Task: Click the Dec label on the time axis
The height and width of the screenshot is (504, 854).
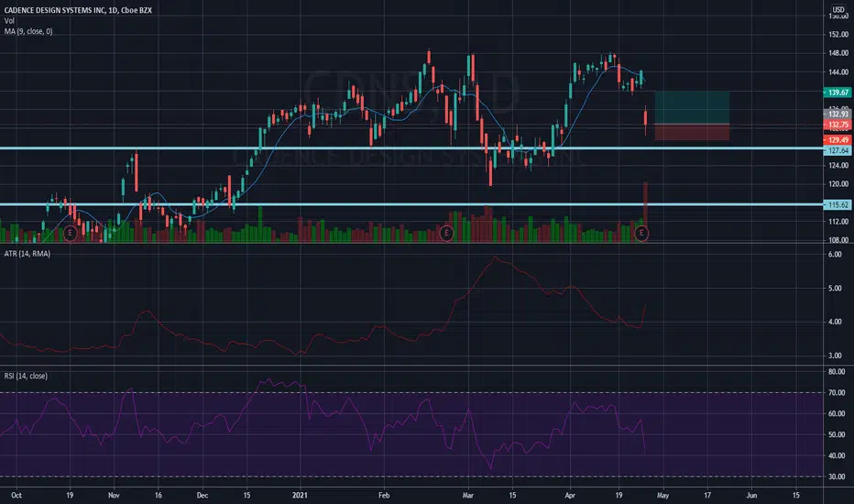Action: coord(203,495)
